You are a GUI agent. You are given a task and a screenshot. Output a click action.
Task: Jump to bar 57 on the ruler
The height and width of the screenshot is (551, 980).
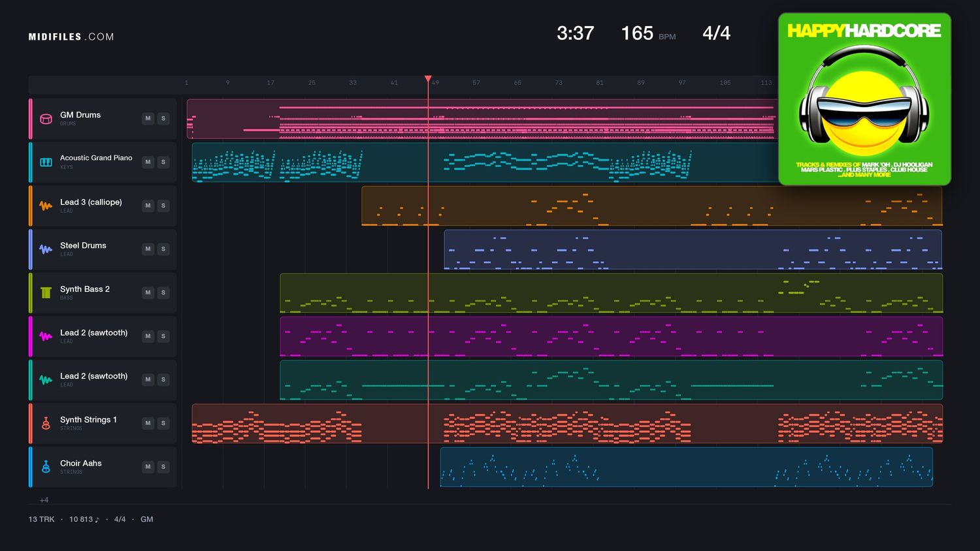click(476, 83)
